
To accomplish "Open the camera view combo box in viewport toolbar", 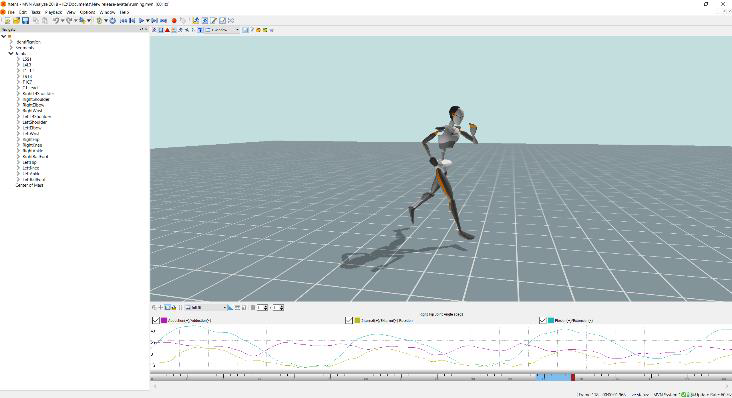I will tap(223, 30).
